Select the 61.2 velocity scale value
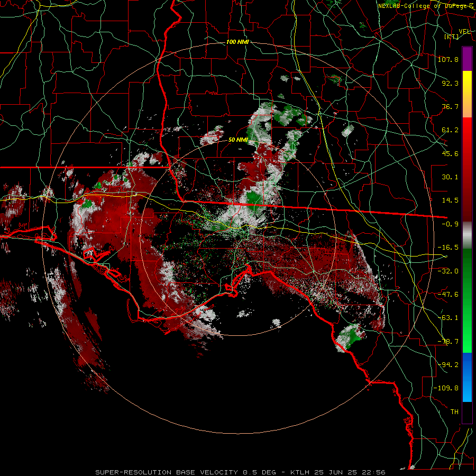476x476 pixels. pyautogui.click(x=450, y=130)
